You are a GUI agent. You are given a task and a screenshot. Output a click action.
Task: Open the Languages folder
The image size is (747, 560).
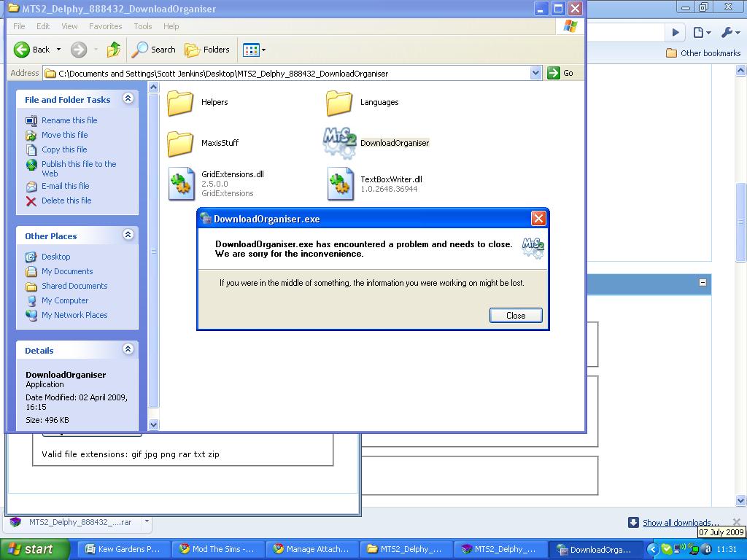(x=339, y=103)
